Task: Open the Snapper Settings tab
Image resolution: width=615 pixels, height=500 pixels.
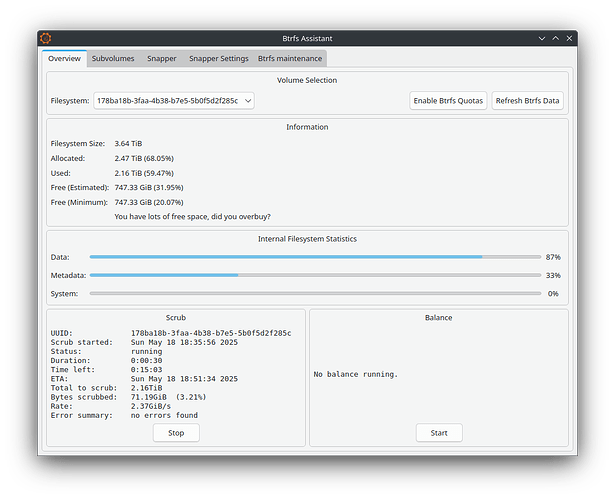Action: pos(218,58)
